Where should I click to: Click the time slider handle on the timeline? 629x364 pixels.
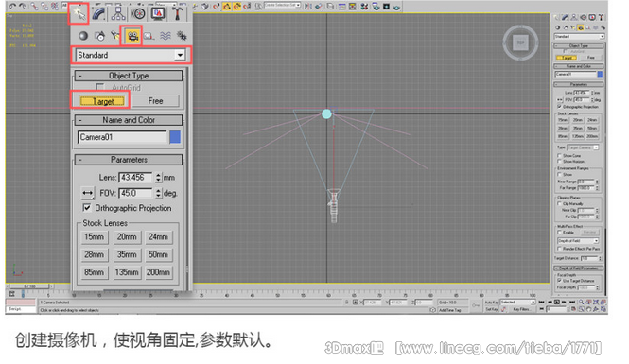(x=29, y=286)
